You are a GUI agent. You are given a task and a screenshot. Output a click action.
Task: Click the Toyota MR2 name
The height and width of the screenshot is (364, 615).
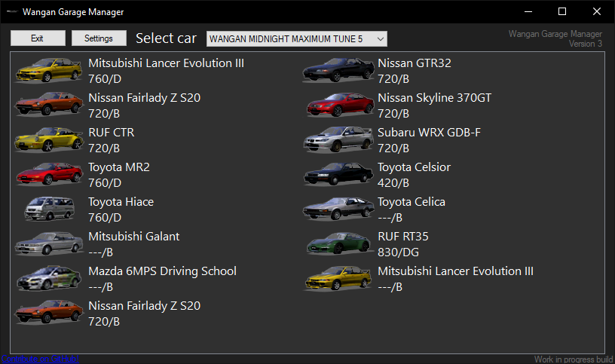119,167
